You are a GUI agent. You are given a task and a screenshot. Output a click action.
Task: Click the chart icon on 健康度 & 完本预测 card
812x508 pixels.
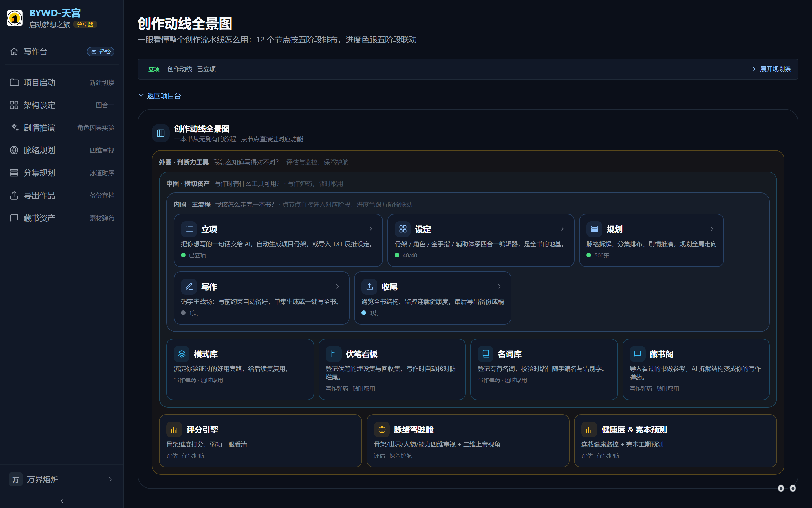click(x=589, y=430)
